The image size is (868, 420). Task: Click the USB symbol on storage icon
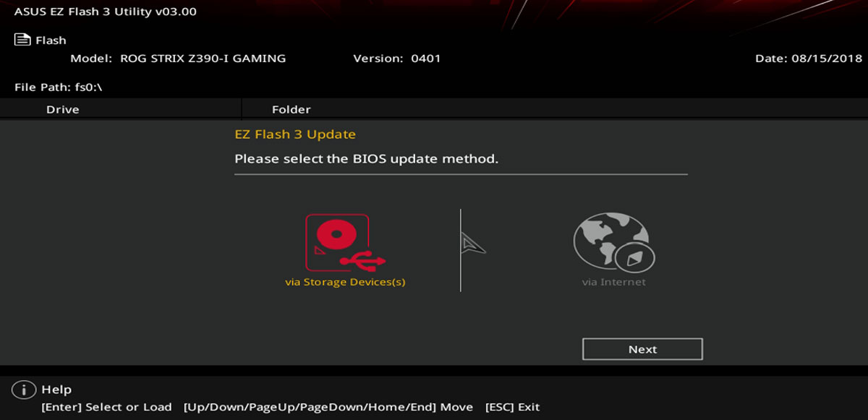click(x=366, y=260)
